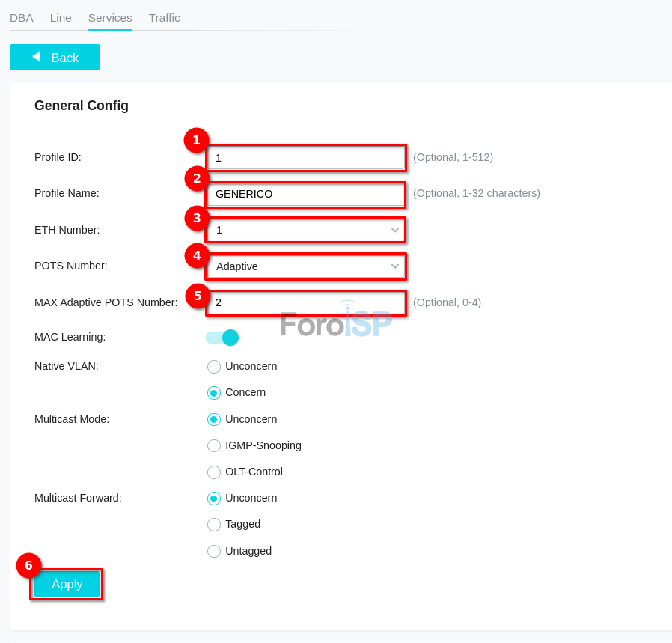
Task: Select OLT-Control multicast mode
Action: (x=214, y=472)
